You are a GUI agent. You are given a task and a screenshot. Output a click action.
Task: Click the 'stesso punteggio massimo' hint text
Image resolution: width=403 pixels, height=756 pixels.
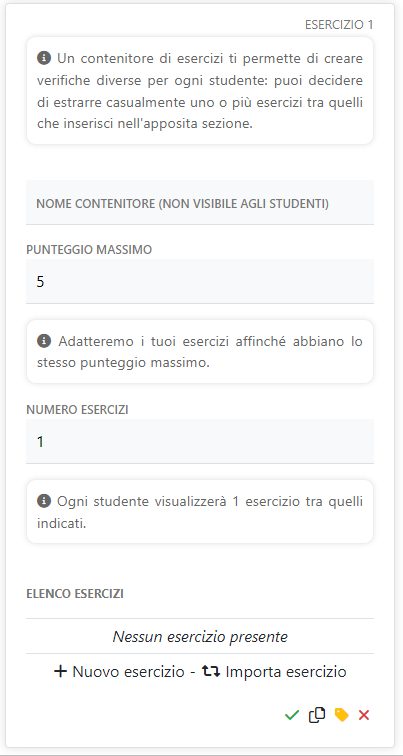tap(123, 363)
